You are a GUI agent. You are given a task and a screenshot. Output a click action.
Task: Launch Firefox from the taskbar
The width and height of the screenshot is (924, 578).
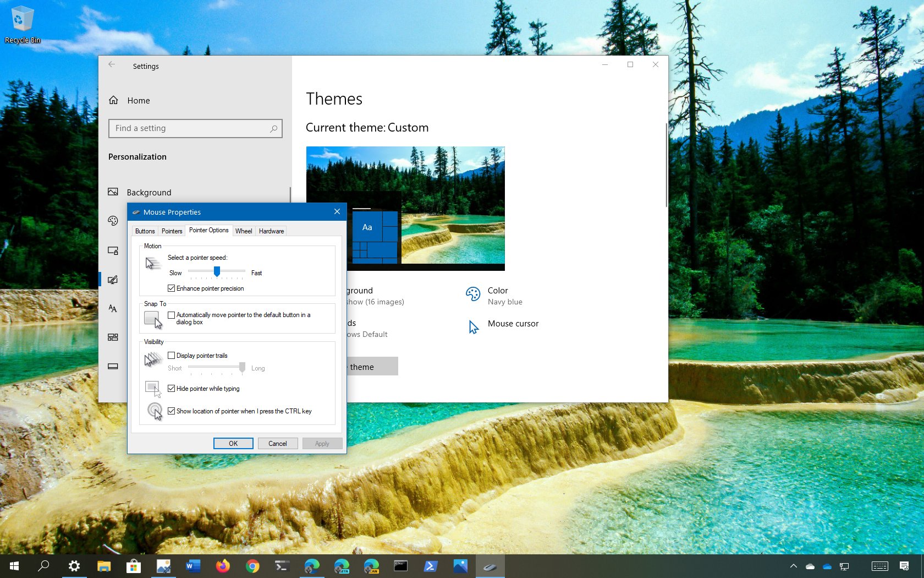[x=223, y=565]
